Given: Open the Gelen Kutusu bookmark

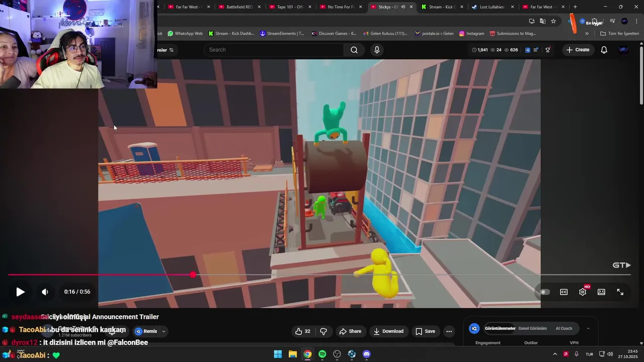Looking at the screenshot, I should (385, 34).
